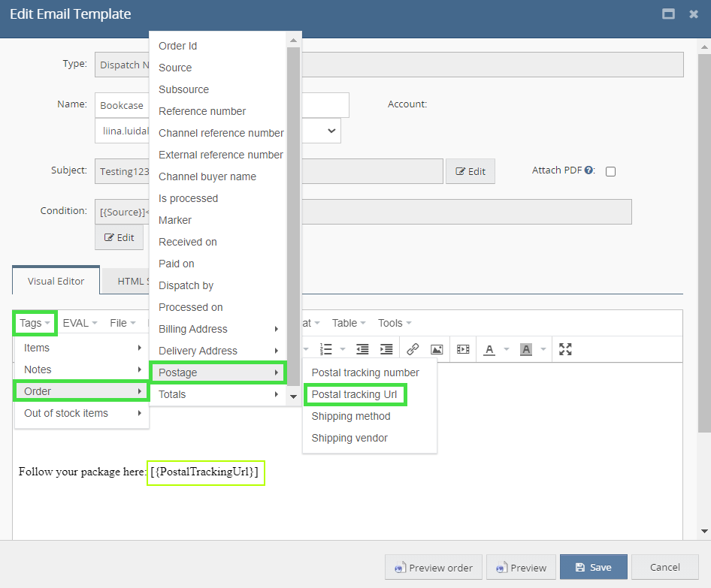
Task: Open the text color picker dropdown arrow
Action: [x=507, y=349]
